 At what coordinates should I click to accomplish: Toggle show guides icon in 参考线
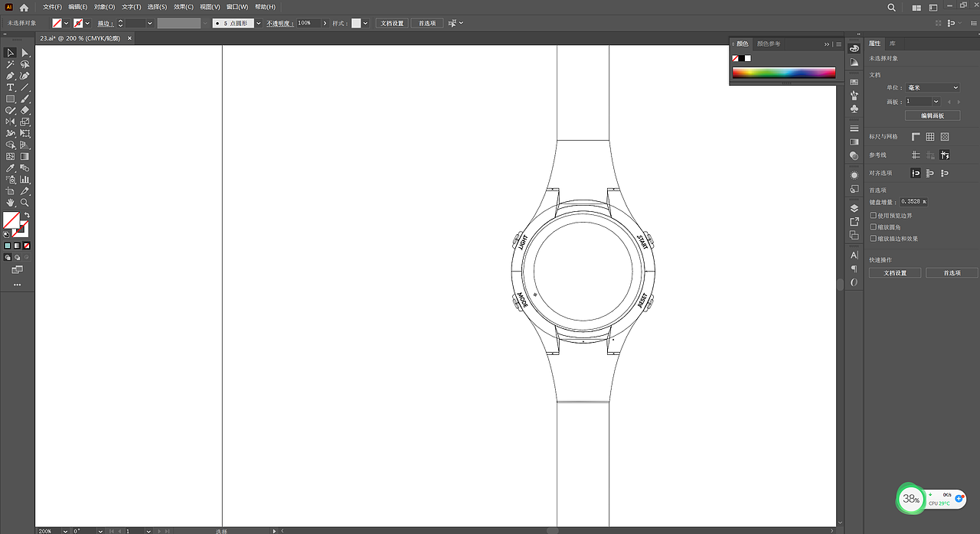(x=916, y=155)
